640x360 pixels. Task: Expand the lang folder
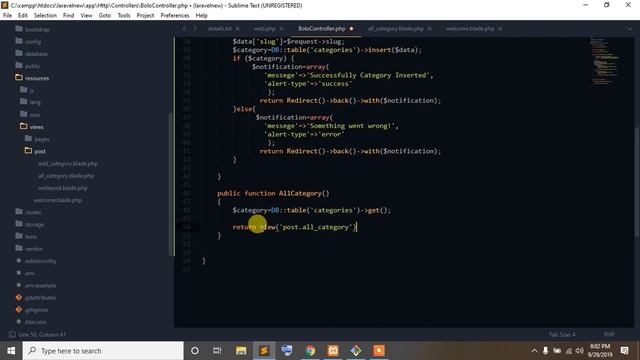[30, 102]
